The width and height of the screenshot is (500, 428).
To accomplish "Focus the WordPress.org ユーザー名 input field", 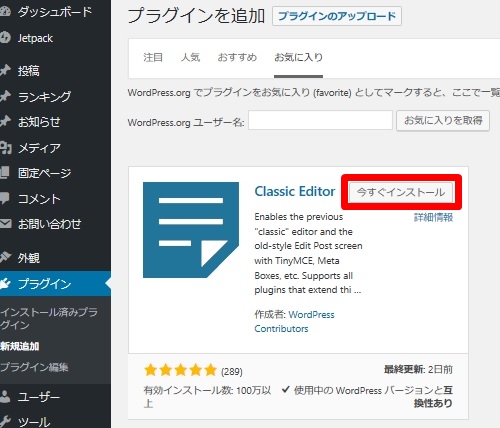I will 320,120.
